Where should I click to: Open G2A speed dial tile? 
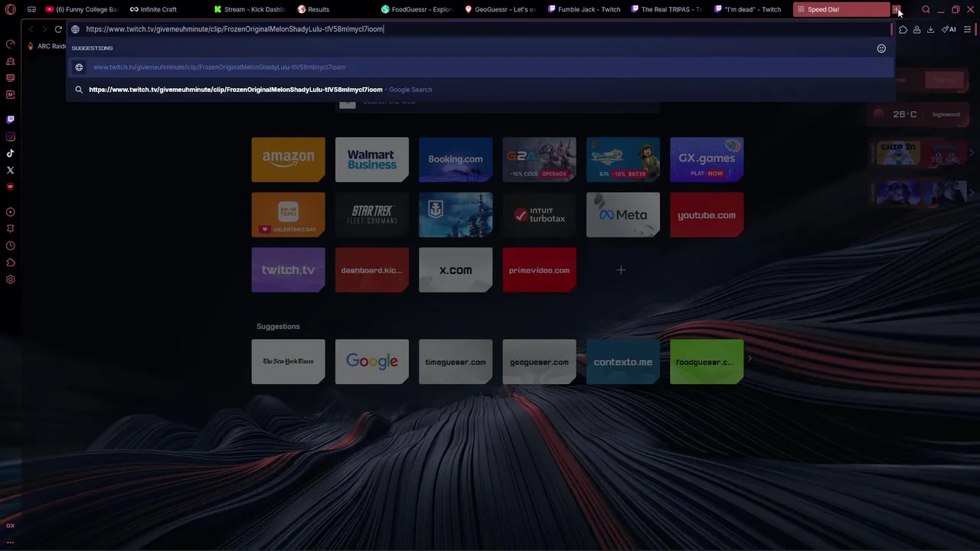pyautogui.click(x=539, y=159)
